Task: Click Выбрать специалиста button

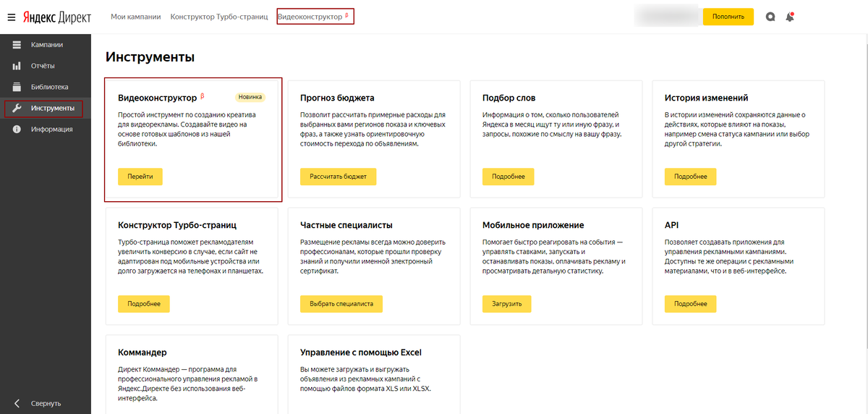Action: click(x=341, y=304)
